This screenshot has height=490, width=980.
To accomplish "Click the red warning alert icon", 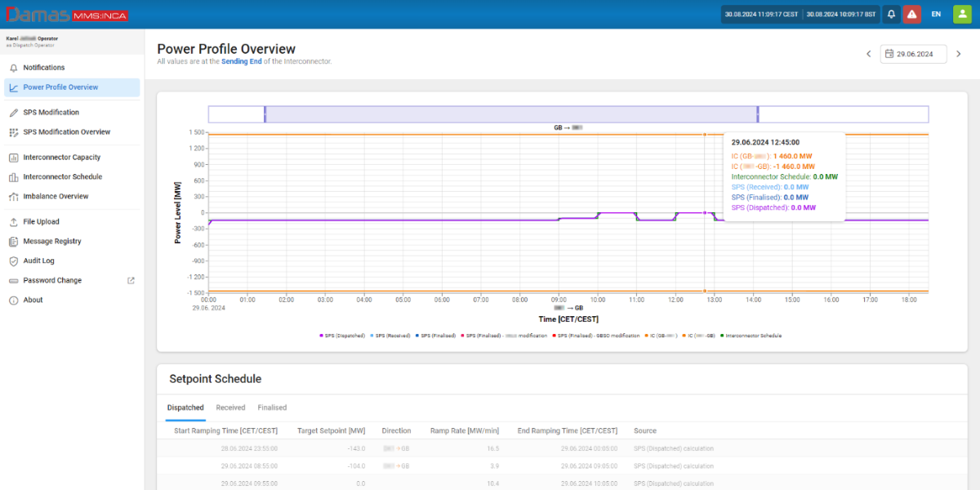I will coord(911,14).
